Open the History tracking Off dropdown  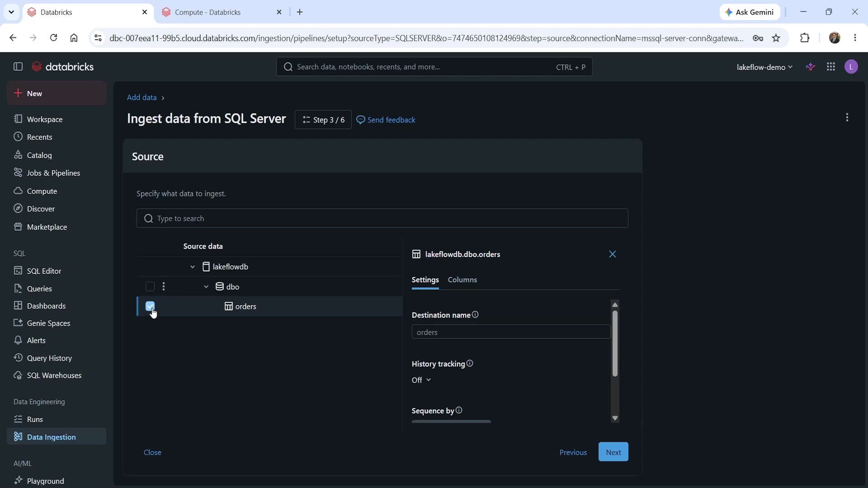[x=421, y=380]
